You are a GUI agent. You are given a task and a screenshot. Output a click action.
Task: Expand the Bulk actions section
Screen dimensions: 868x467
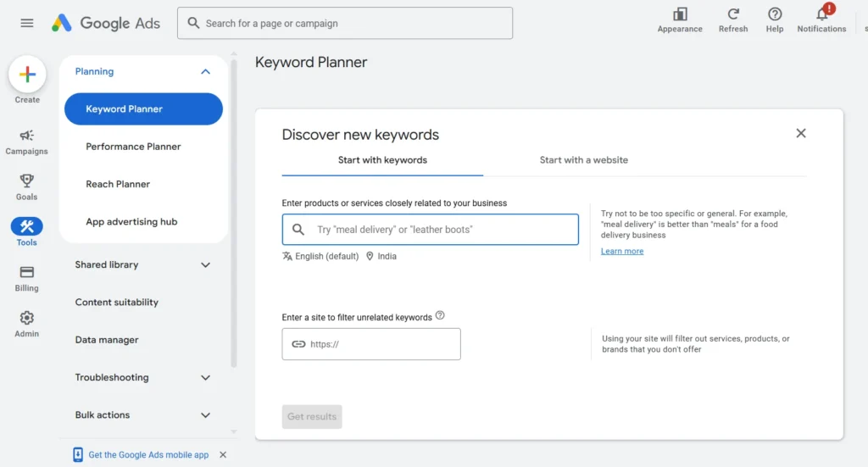pyautogui.click(x=205, y=415)
